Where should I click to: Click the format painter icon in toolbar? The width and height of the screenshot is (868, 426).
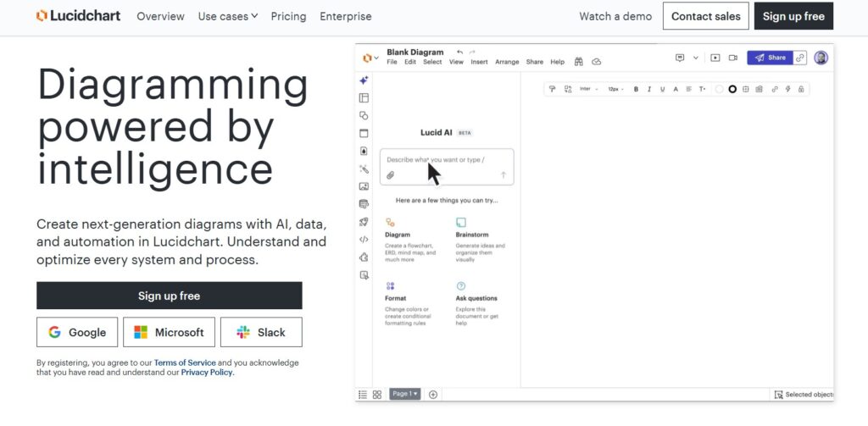552,89
